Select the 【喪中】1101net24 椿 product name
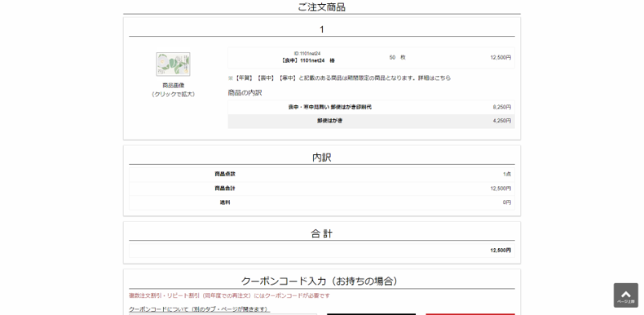644x315 pixels. pos(307,60)
